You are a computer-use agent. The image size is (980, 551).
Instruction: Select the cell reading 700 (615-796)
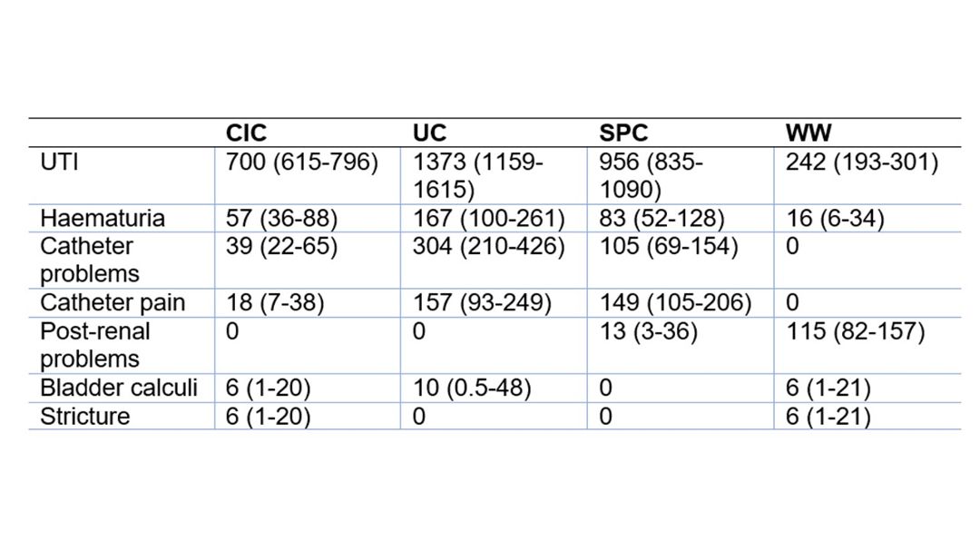[302, 162]
